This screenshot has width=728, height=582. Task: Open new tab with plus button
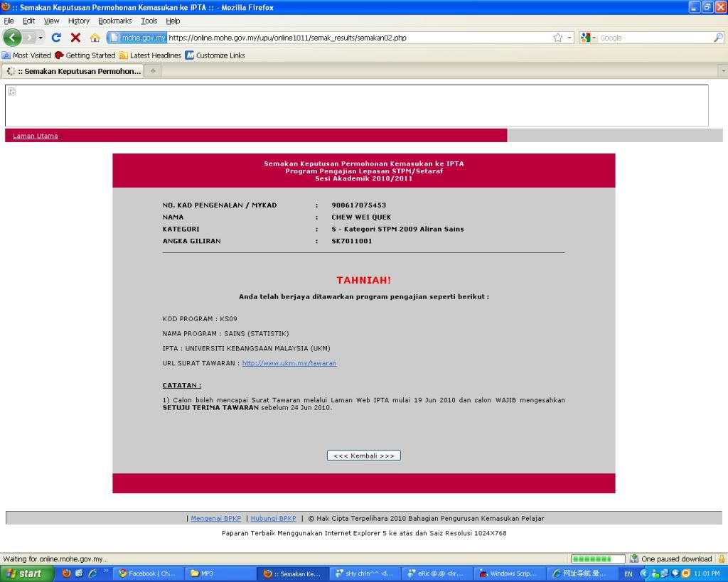(153, 71)
